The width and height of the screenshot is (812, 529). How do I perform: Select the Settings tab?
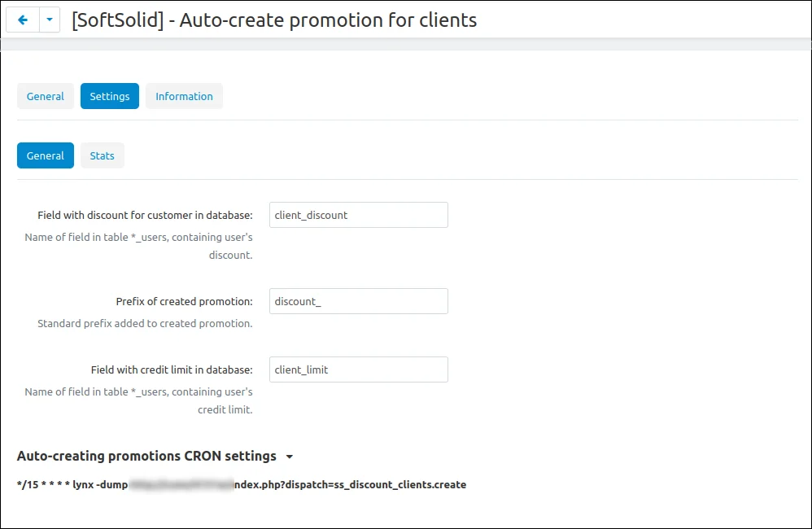point(110,96)
